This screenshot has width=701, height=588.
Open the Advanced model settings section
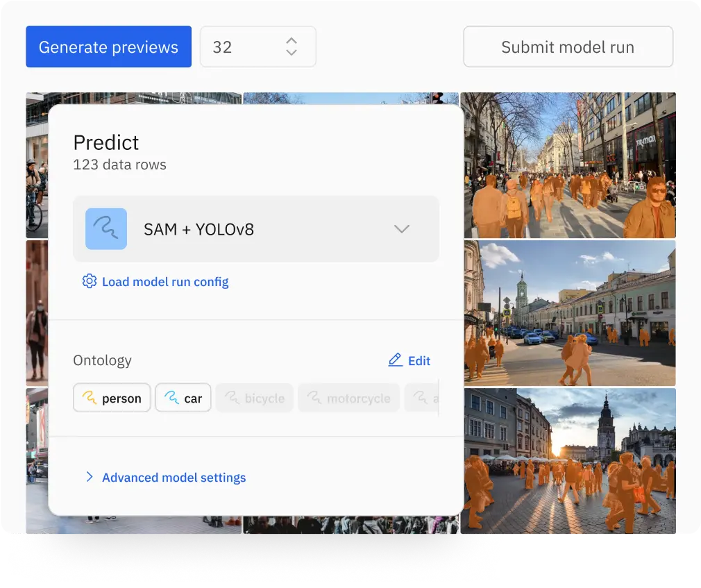coord(174,478)
